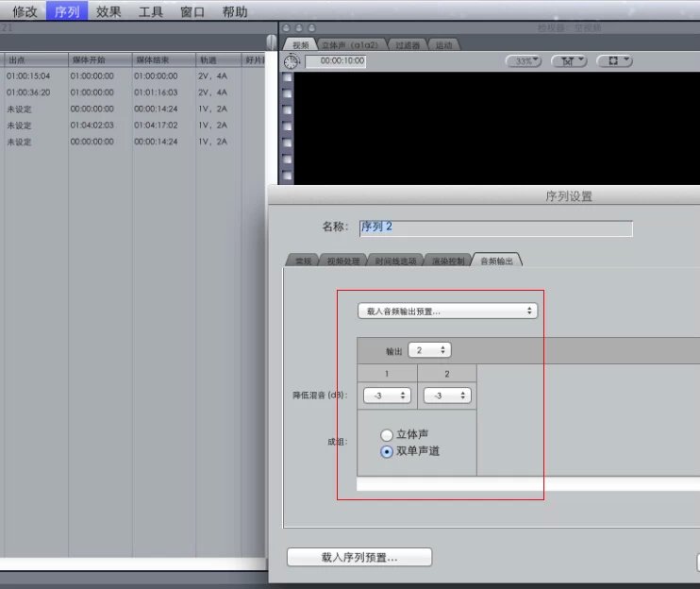Click the 载入序列预置 button
Viewport: 700px width, 589px height.
(358, 557)
